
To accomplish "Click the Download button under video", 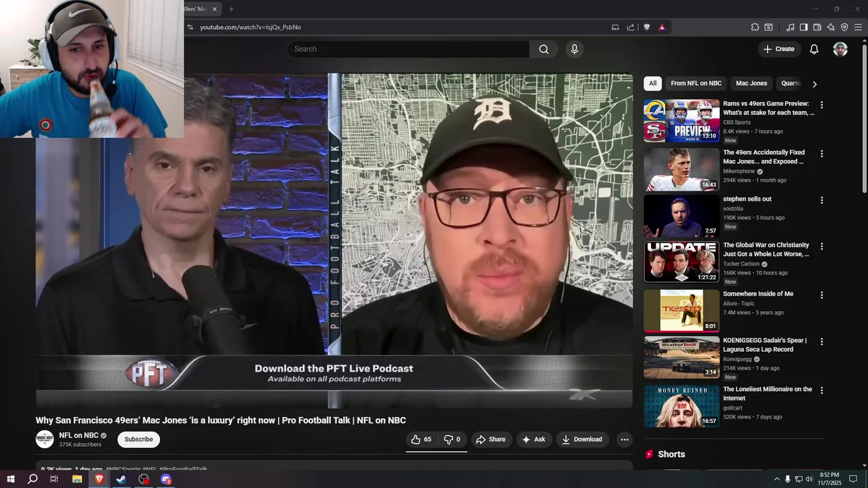I will [582, 439].
